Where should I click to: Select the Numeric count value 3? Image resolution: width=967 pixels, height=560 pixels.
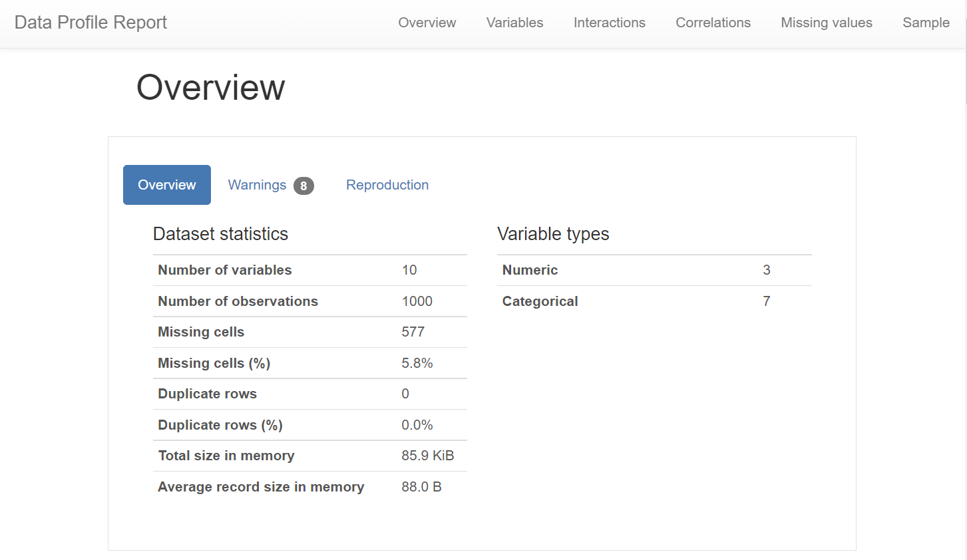(x=767, y=270)
